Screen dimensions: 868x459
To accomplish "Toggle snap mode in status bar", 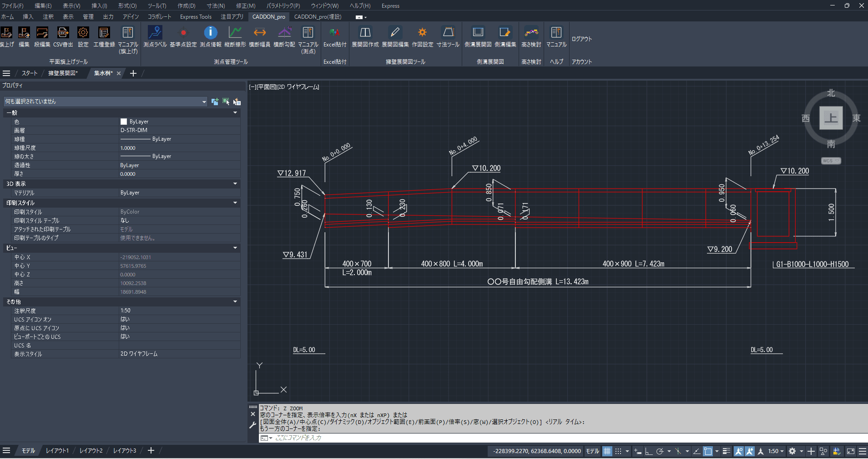I will click(618, 451).
